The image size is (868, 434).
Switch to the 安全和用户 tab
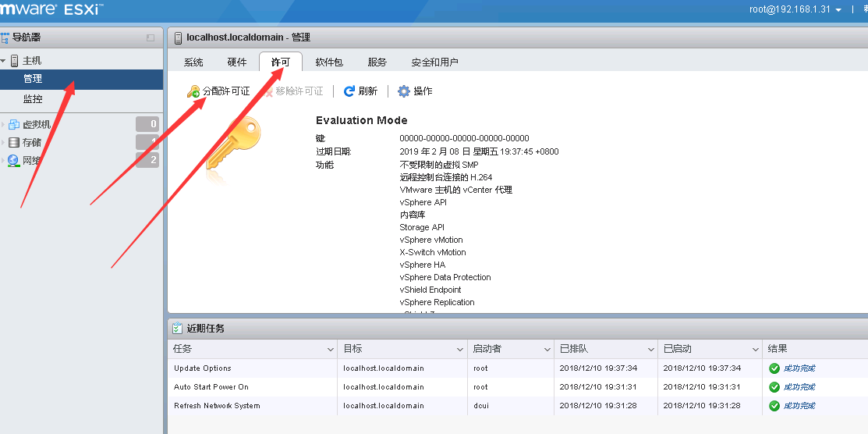coord(434,62)
